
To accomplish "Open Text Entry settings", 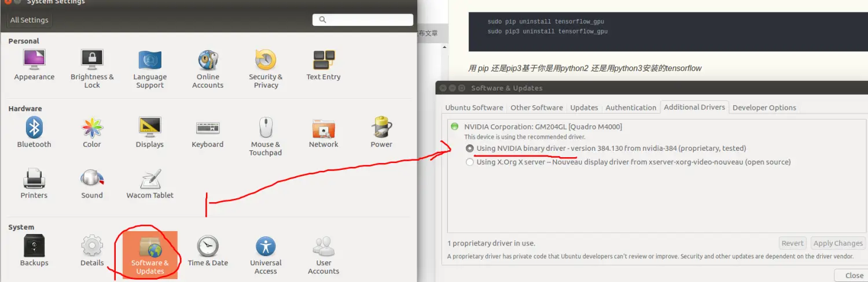I will click(323, 65).
